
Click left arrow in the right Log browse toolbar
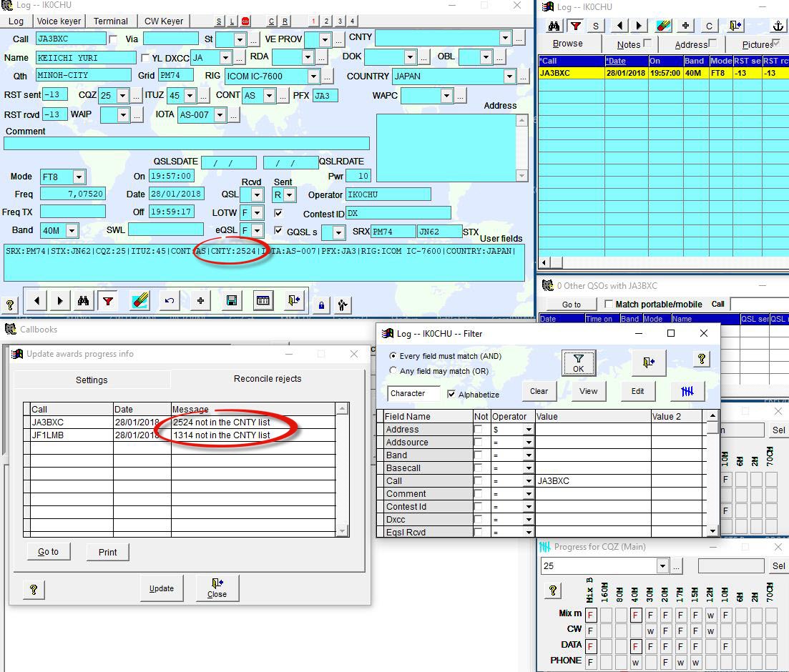(x=619, y=26)
